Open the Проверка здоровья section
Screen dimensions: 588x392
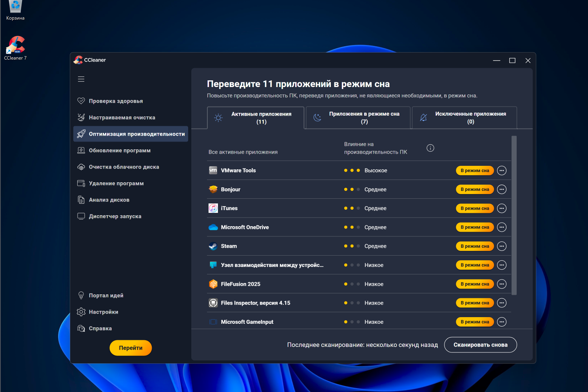(x=131, y=101)
